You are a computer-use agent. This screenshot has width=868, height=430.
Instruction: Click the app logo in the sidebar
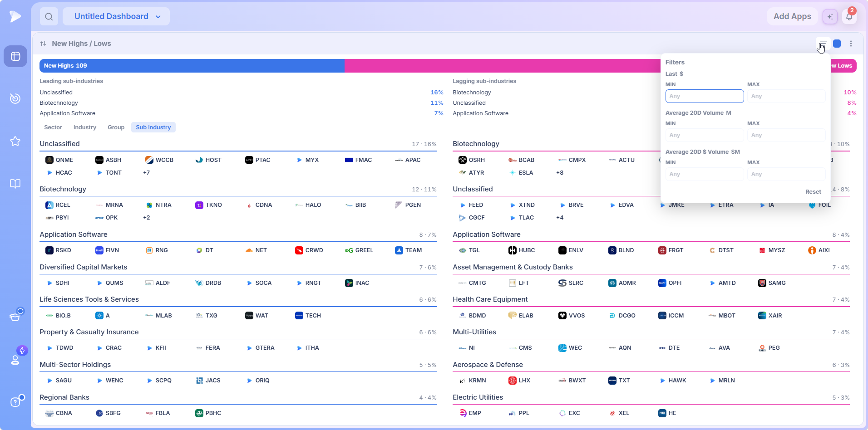[15, 16]
